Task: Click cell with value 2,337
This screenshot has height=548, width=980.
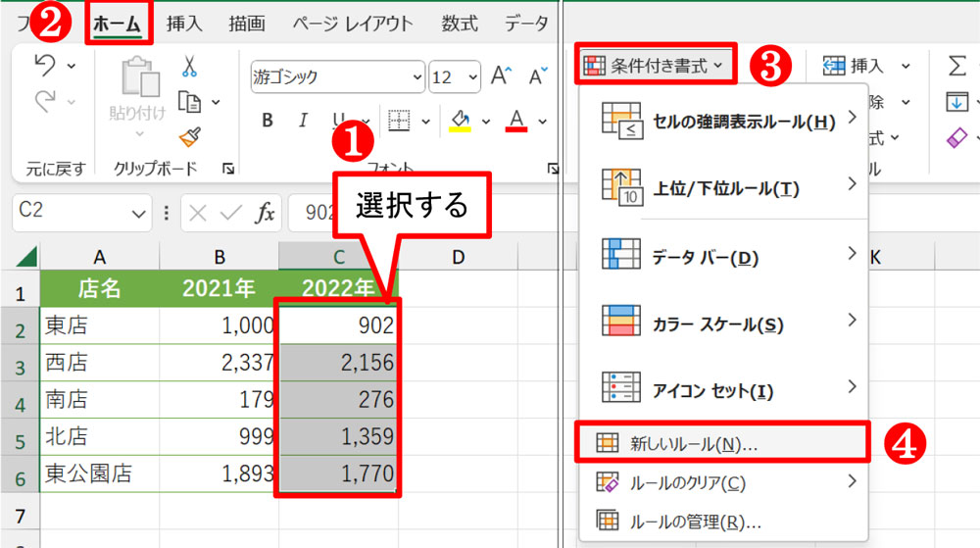Action: [219, 363]
